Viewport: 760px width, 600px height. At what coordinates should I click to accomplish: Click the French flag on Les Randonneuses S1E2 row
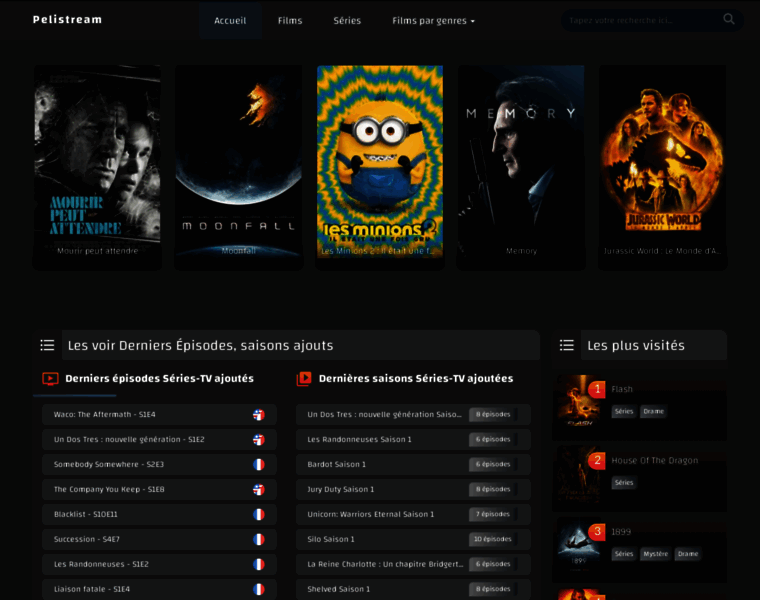click(x=259, y=564)
